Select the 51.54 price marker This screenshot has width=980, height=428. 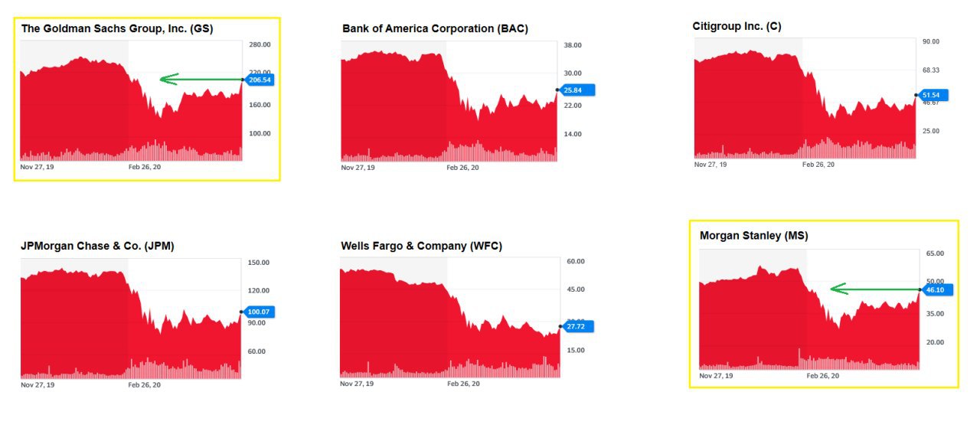click(x=934, y=96)
